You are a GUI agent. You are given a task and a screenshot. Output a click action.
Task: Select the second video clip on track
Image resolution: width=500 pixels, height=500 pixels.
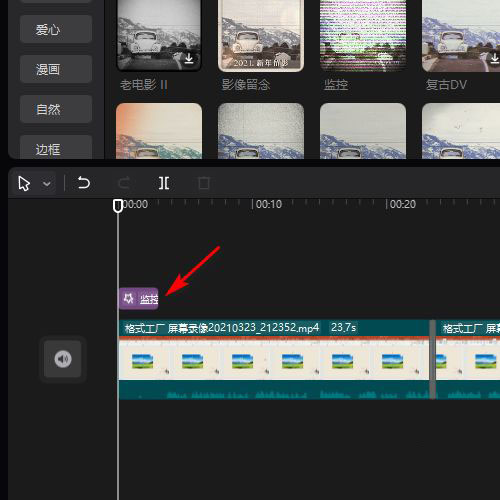click(x=468, y=359)
